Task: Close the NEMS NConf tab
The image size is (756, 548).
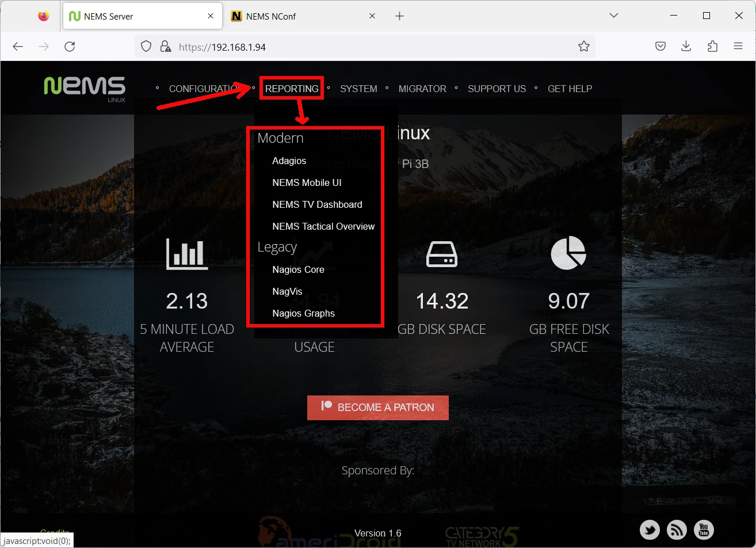Action: pos(372,16)
